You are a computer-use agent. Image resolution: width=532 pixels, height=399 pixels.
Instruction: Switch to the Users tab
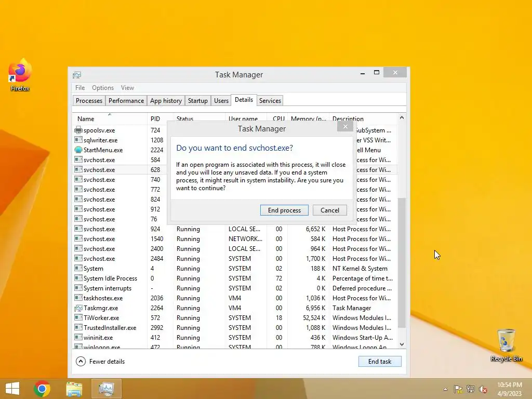pyautogui.click(x=221, y=100)
